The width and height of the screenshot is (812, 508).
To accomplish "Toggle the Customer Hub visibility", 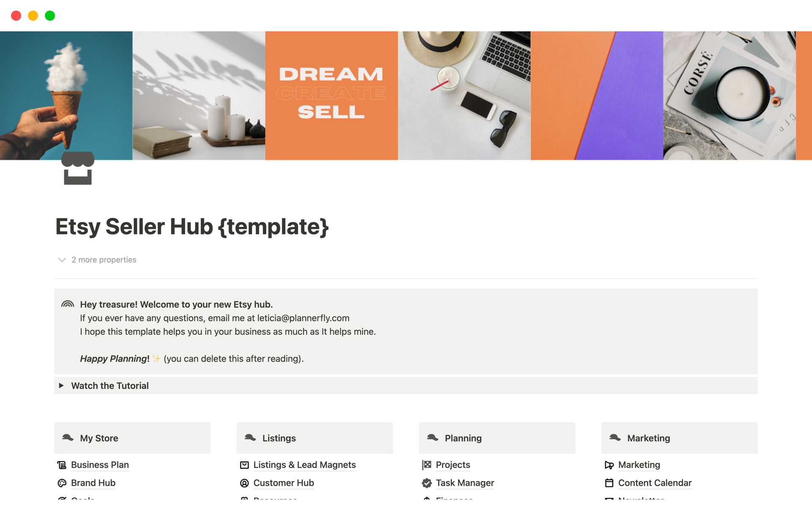I will click(283, 482).
